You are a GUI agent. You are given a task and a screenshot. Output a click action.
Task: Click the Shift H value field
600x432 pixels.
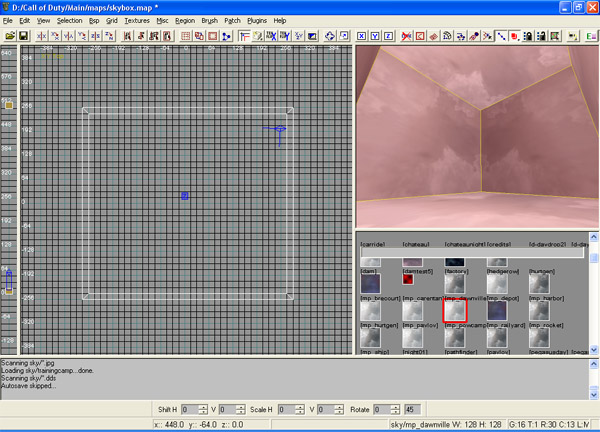(190, 409)
